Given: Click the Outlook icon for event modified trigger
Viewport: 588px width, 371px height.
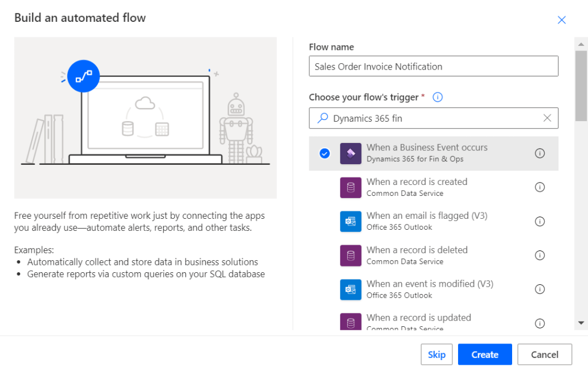Looking at the screenshot, I should coord(351,289).
